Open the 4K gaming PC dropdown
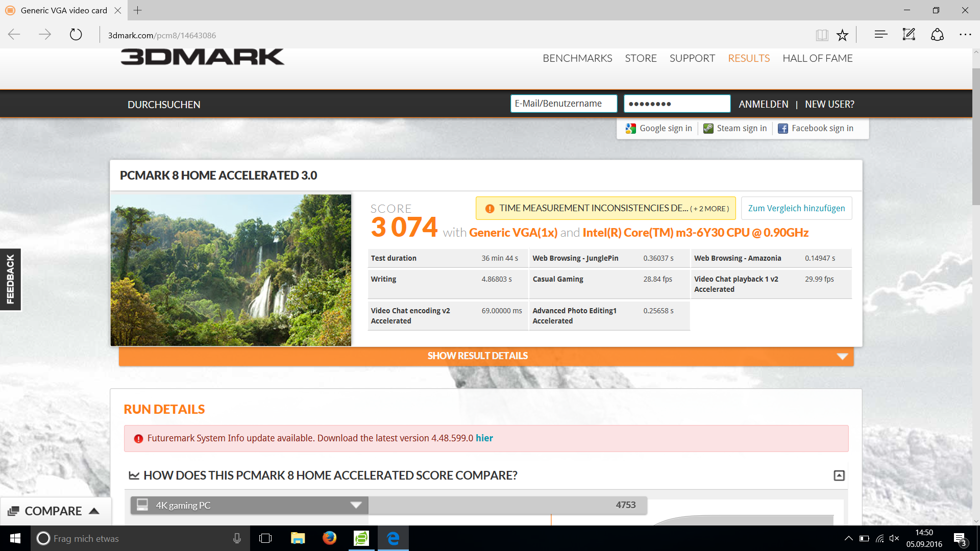 point(249,505)
